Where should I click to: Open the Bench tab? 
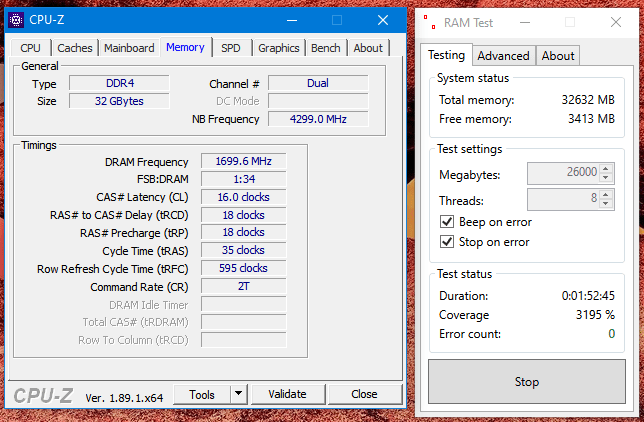[x=326, y=48]
